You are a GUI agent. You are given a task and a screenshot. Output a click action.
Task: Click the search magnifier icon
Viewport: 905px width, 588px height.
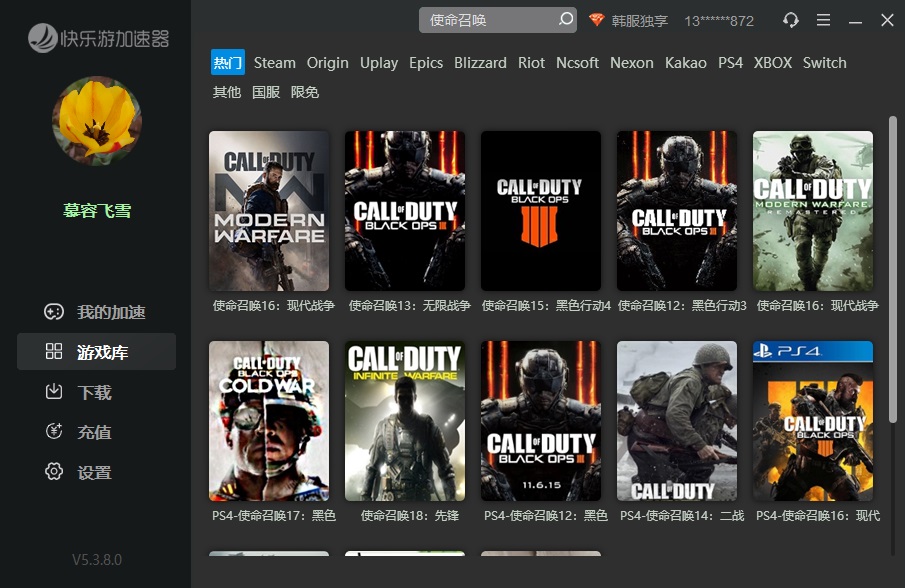(565, 20)
